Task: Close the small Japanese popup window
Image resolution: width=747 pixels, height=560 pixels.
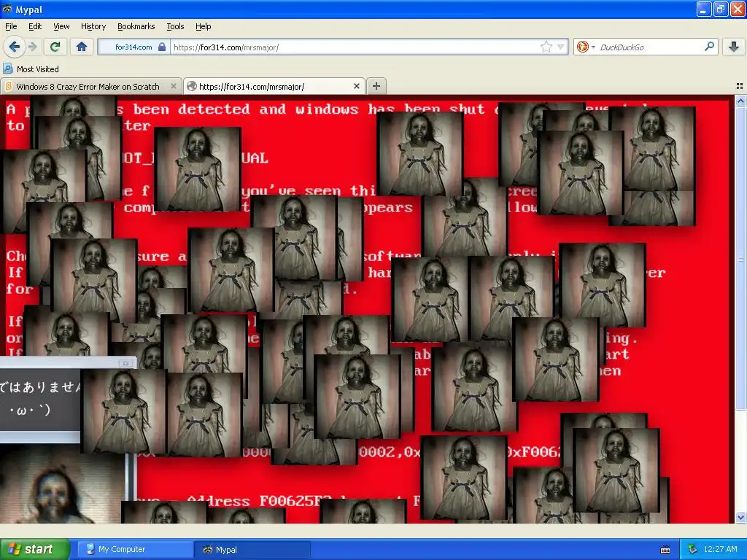Action: [125, 363]
